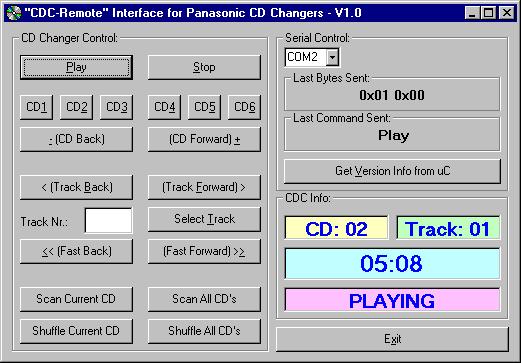Select disc CD2
The height and width of the screenshot is (363, 521).
[76, 107]
